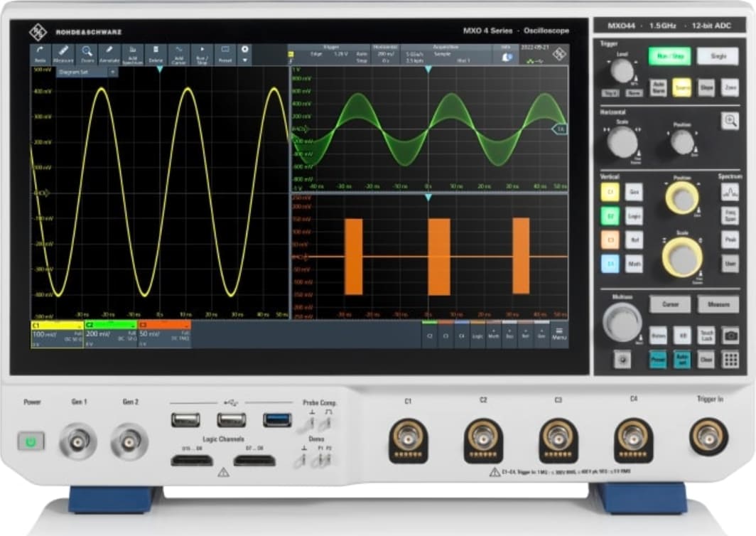The width and height of the screenshot is (756, 536).
Task: Push the User key
Action: pyautogui.click(x=730, y=264)
